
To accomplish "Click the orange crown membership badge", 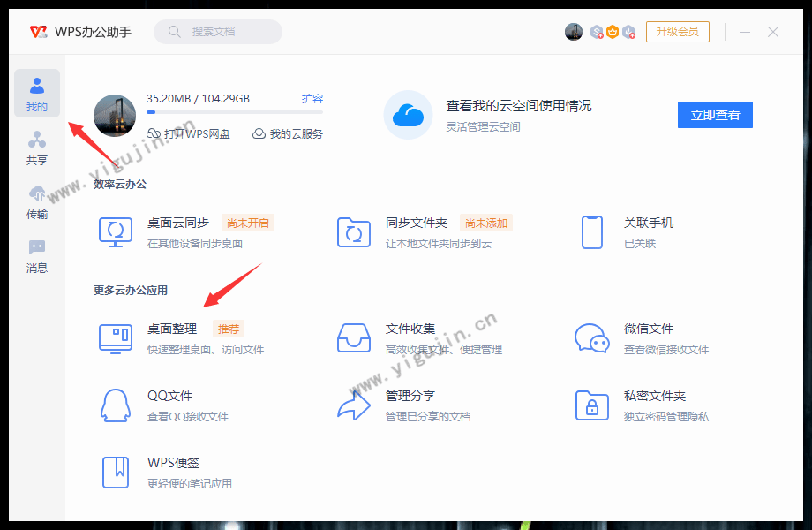I will 613,32.
